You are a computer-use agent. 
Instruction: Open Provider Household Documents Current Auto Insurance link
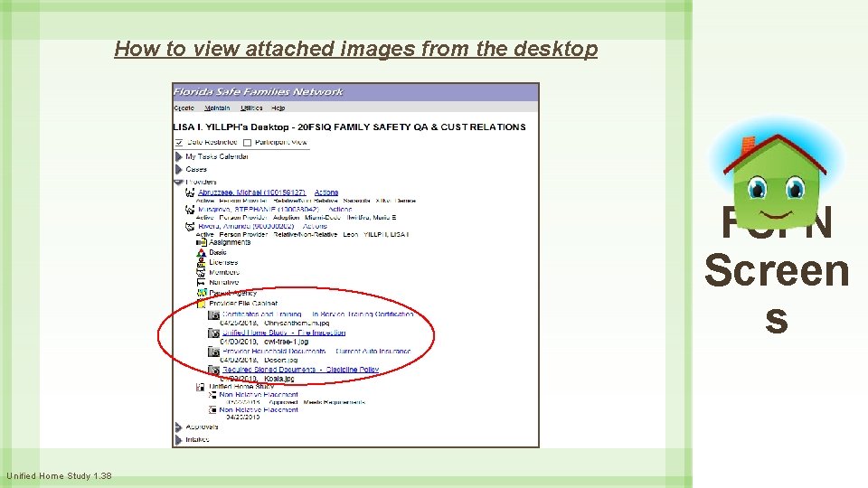pyautogui.click(x=316, y=352)
